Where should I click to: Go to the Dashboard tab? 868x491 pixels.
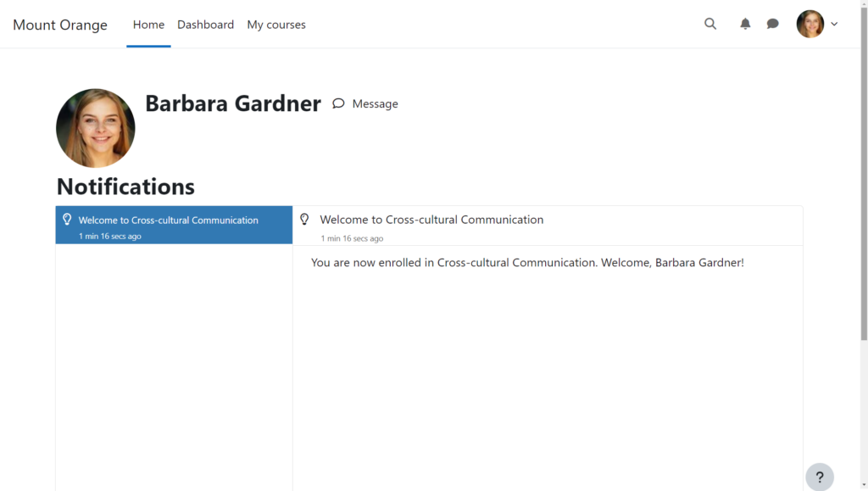coord(205,25)
